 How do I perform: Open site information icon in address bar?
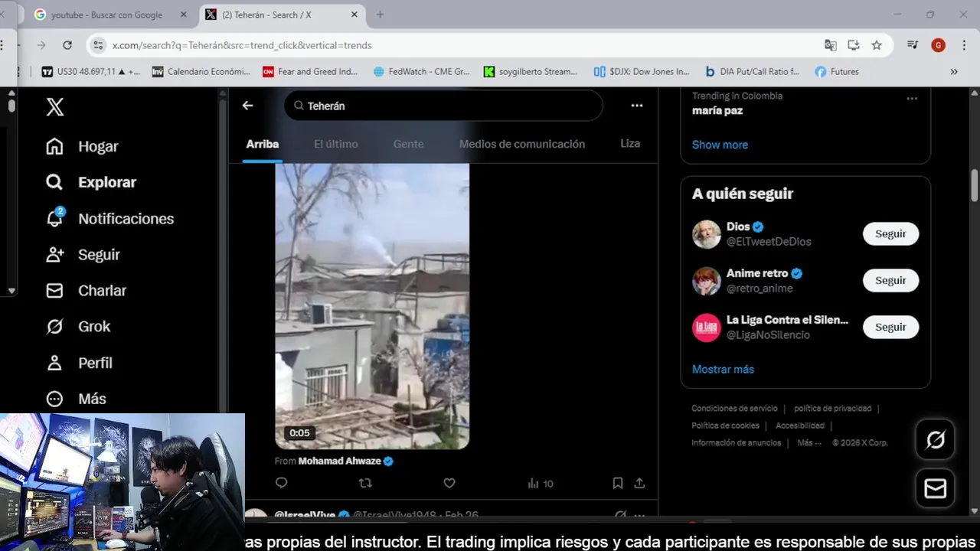(98, 45)
